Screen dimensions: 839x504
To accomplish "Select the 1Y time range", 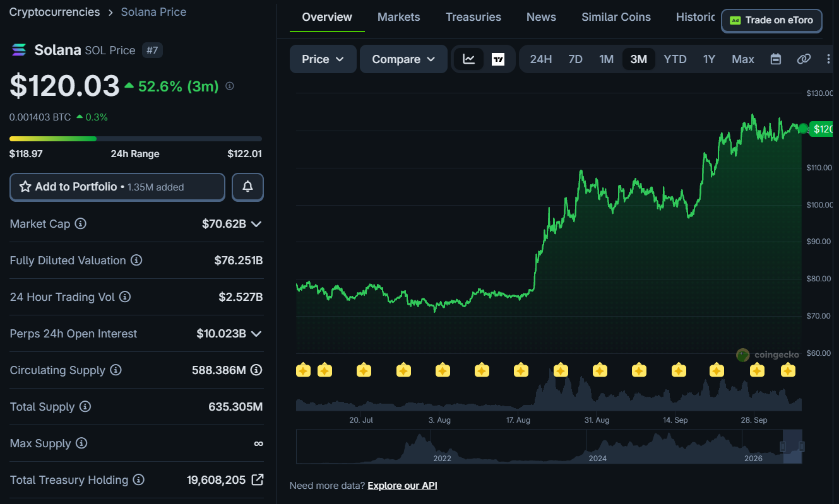I will click(x=709, y=59).
